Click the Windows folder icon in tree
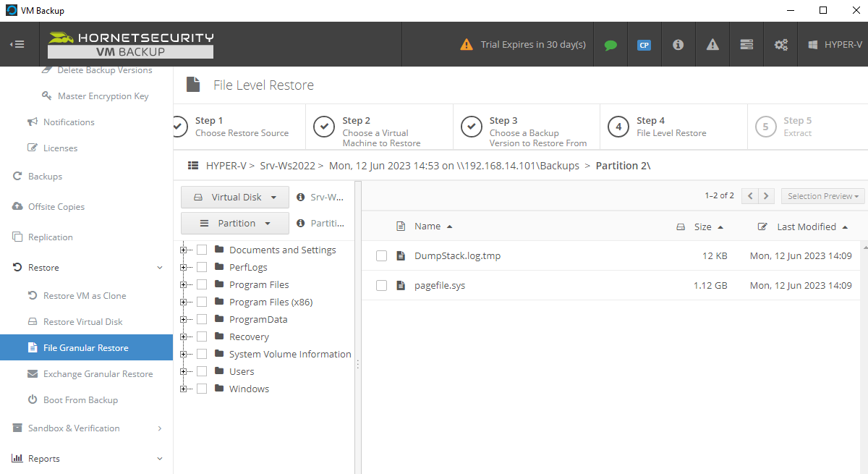 click(219, 389)
